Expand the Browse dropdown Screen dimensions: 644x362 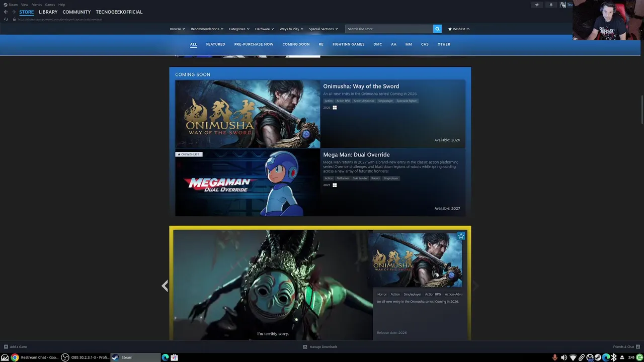coord(177,29)
